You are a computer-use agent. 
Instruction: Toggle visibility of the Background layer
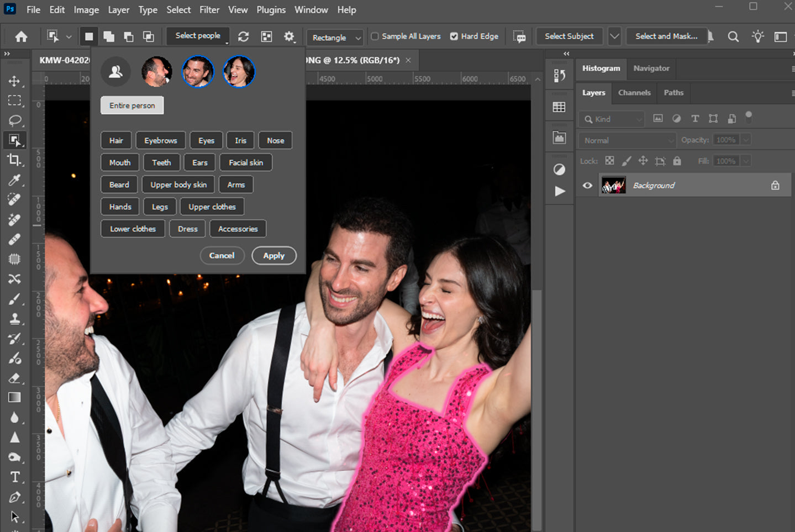[x=587, y=185]
